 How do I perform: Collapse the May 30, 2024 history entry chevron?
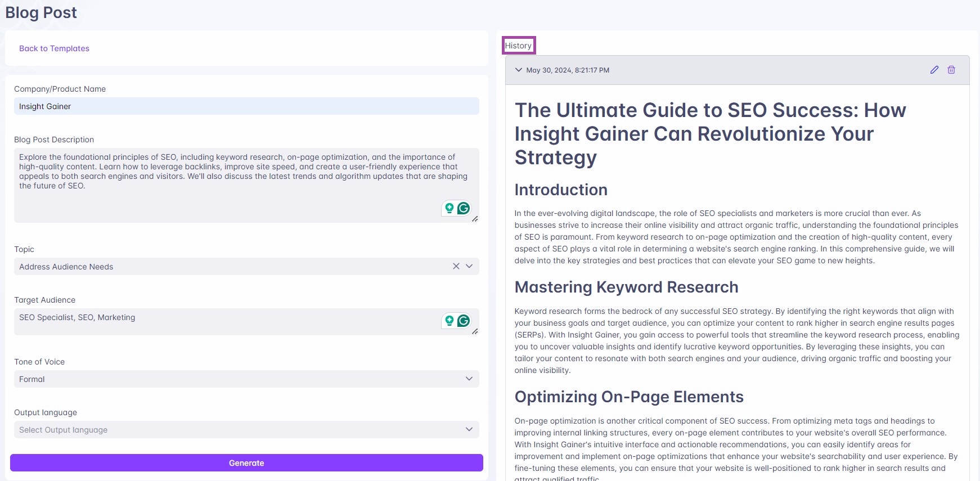(x=519, y=70)
